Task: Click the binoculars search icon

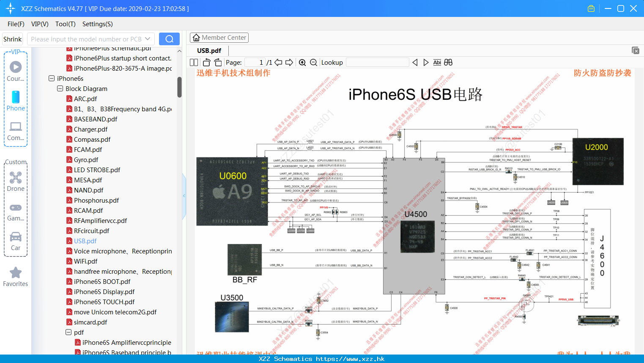Action: [x=448, y=63]
